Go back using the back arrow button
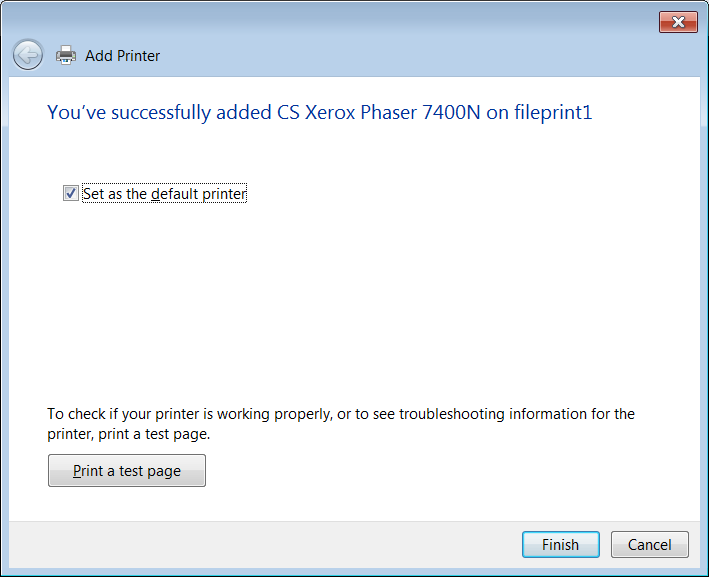 (x=28, y=55)
